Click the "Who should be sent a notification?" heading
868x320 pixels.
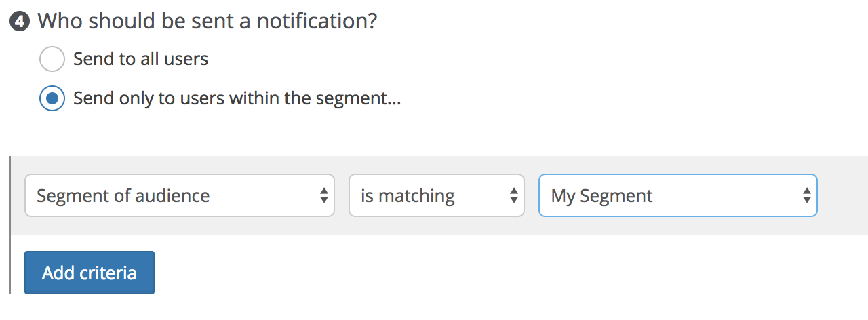click(x=207, y=21)
